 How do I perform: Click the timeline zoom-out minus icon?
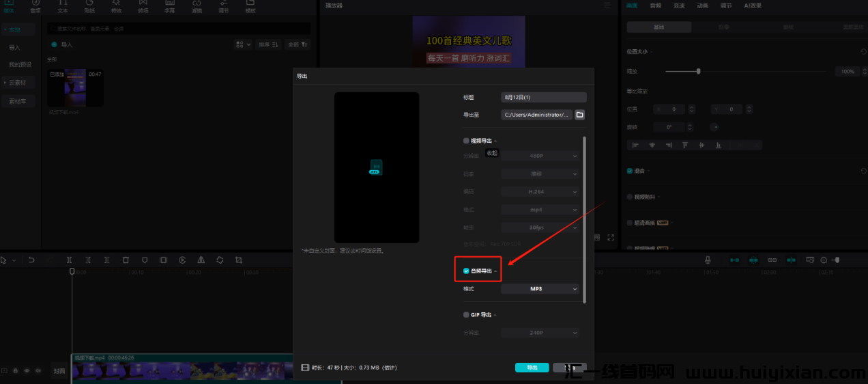coord(824,260)
